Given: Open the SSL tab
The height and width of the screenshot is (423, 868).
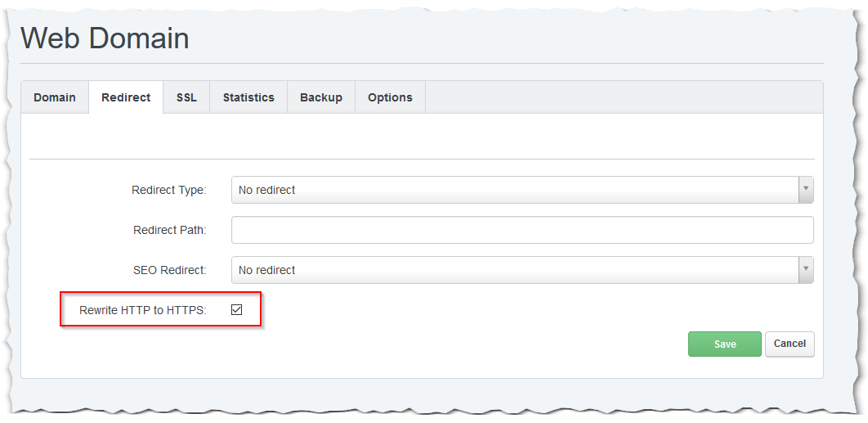Looking at the screenshot, I should coord(186,97).
